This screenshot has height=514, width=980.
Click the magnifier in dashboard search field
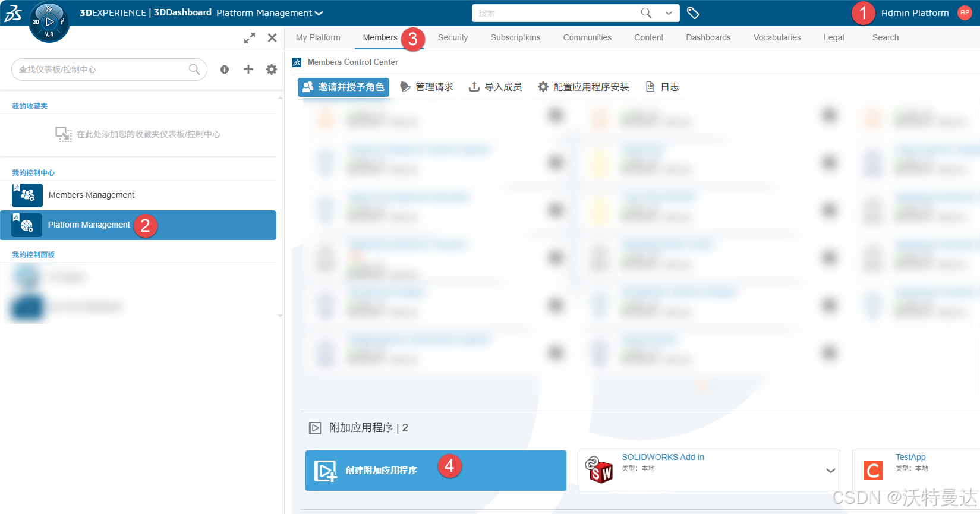pyautogui.click(x=194, y=70)
